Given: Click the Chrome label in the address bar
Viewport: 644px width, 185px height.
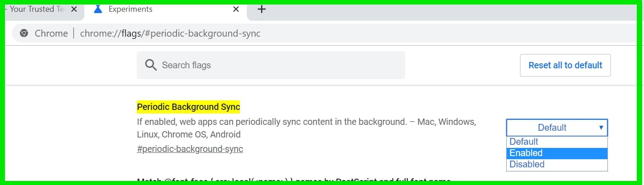Looking at the screenshot, I should pyautogui.click(x=51, y=33).
